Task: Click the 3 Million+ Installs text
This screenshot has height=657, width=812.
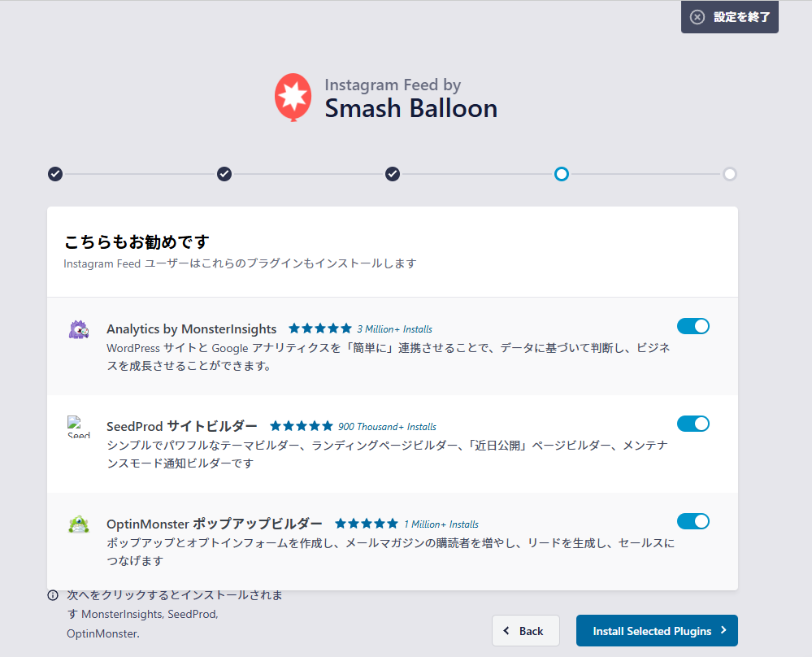Action: 394,329
